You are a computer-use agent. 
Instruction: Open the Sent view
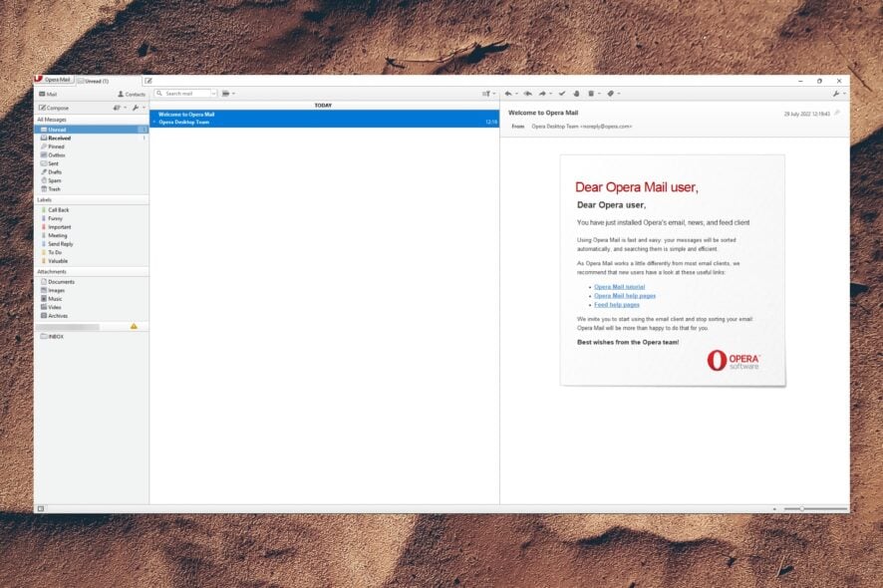[92, 163]
